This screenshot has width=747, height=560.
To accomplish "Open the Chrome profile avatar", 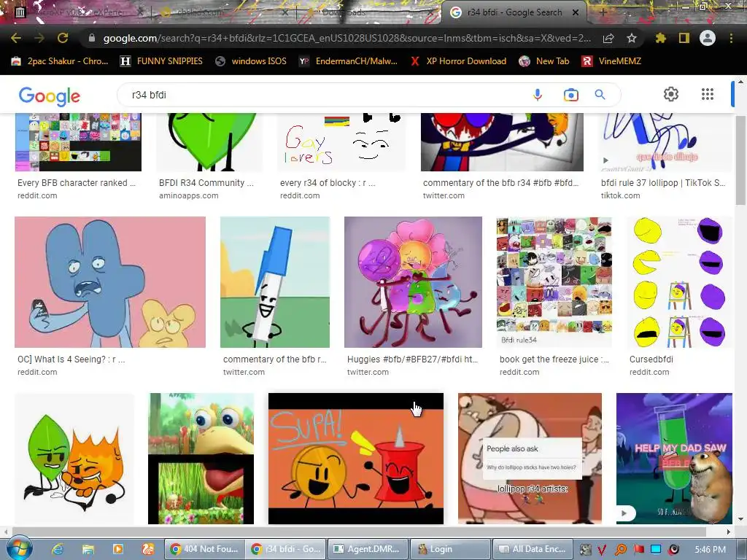I will pos(708,38).
